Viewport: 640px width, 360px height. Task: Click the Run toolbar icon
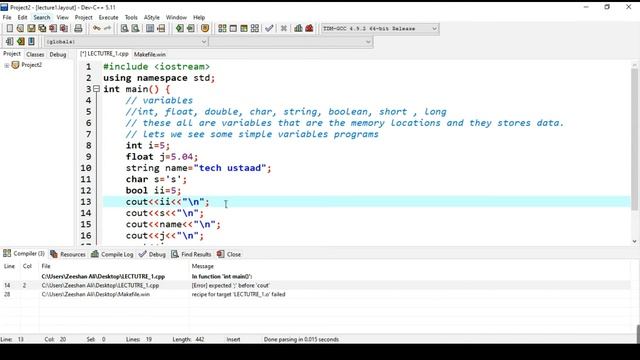click(x=233, y=28)
